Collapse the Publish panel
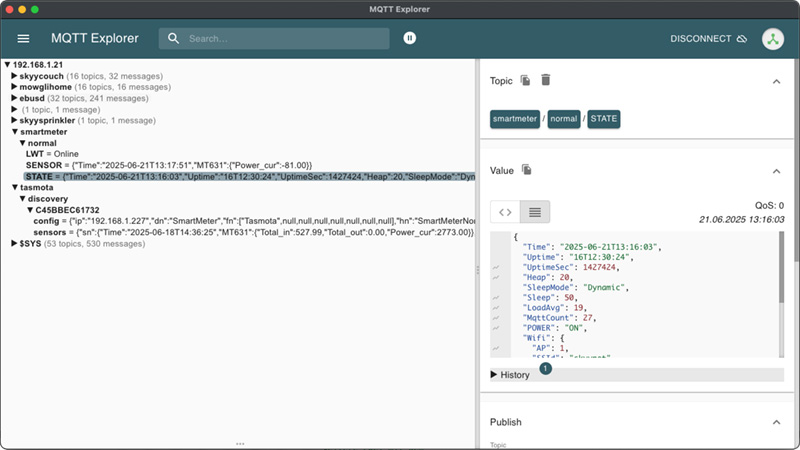The image size is (800, 450). pyautogui.click(x=777, y=423)
